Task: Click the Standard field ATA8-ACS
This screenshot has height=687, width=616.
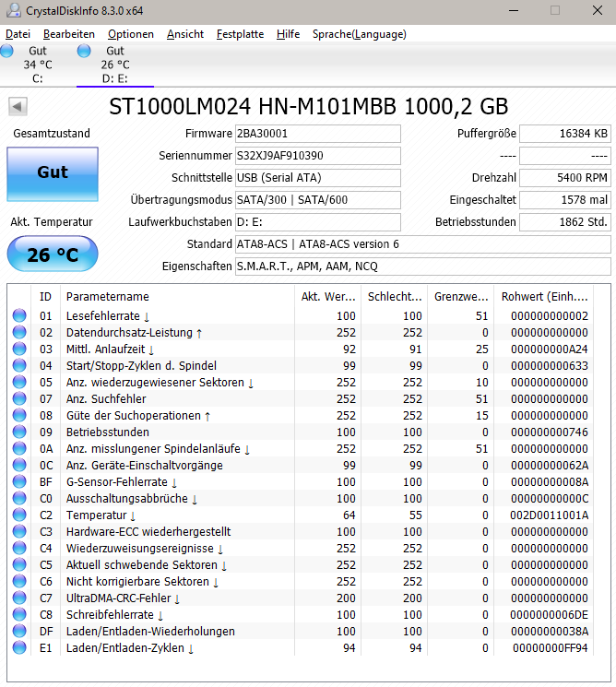Action: pyautogui.click(x=422, y=244)
